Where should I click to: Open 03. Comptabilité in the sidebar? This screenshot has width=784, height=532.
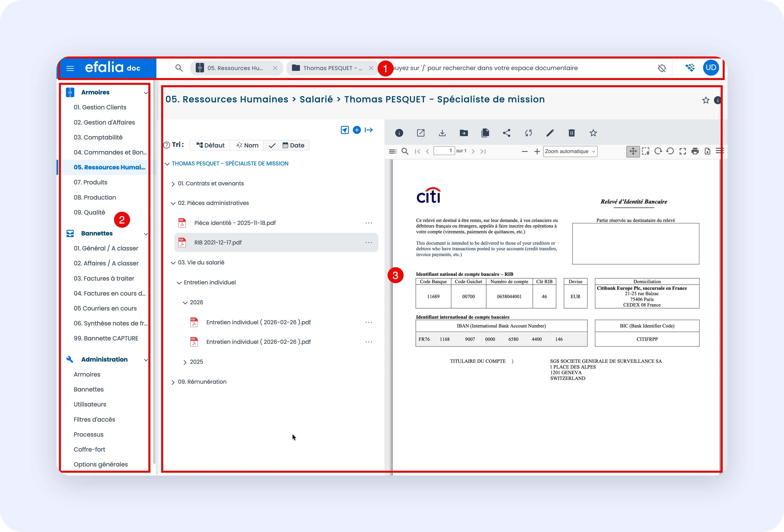[98, 137]
